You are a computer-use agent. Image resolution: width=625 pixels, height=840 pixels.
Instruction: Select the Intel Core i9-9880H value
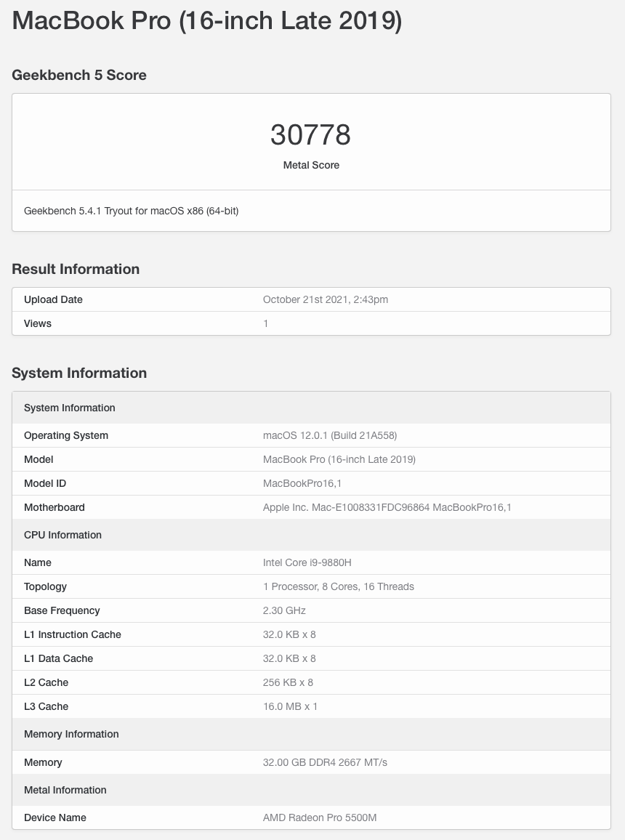(x=307, y=562)
